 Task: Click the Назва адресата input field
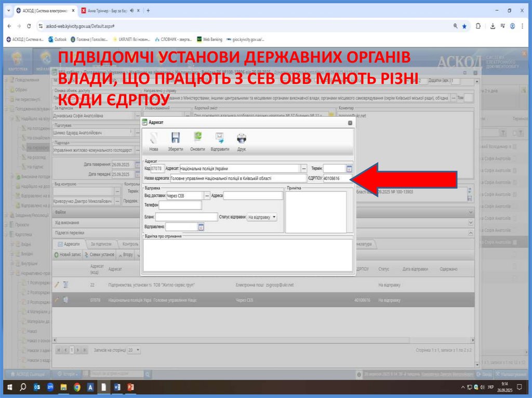click(238, 179)
